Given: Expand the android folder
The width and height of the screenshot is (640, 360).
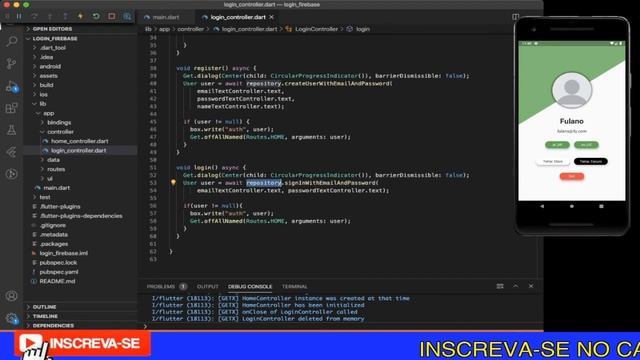Looking at the screenshot, I should tap(50, 66).
